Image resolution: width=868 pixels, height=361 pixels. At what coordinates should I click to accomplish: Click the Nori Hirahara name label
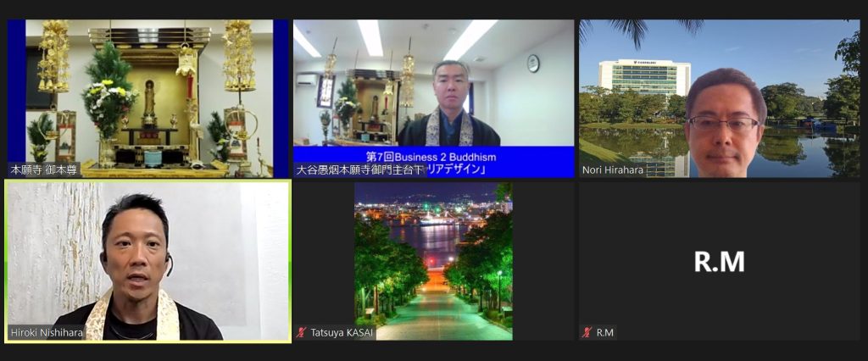(612, 169)
